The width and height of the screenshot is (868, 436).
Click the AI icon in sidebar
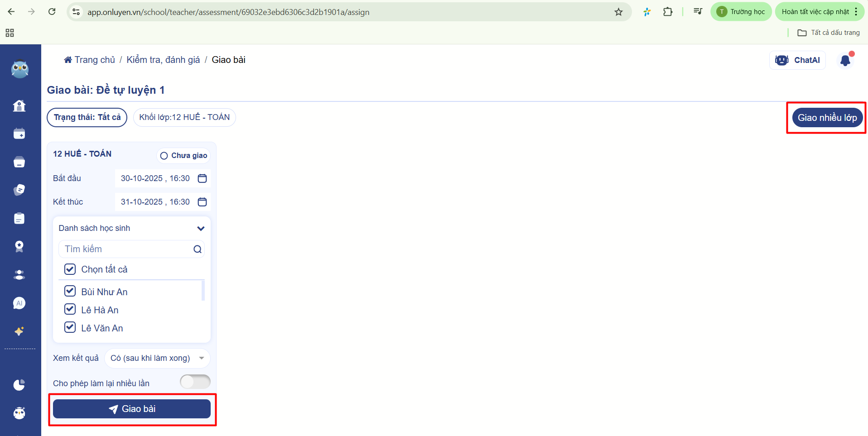coord(19,303)
